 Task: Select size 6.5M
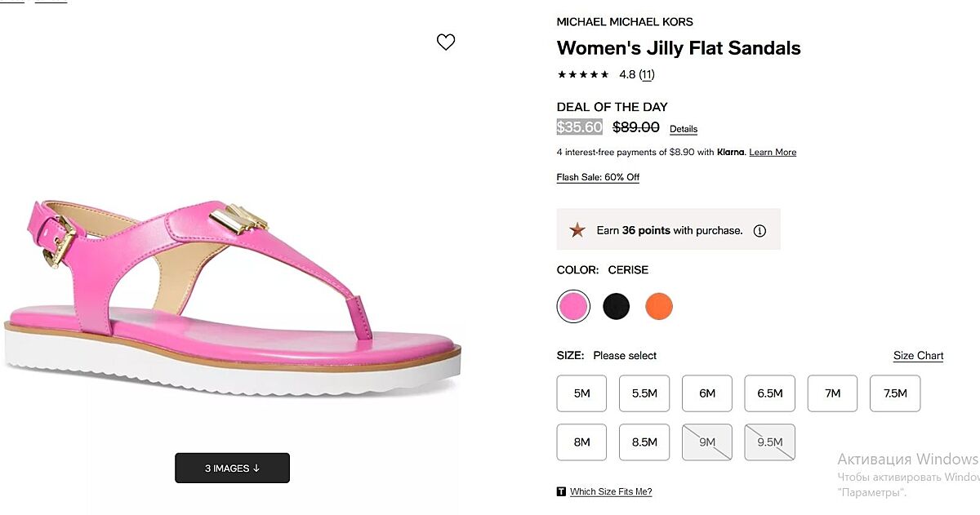(x=769, y=393)
